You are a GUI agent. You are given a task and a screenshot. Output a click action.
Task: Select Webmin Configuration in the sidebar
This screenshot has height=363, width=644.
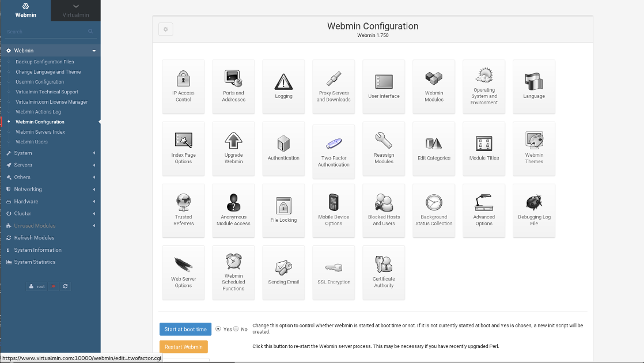[40, 122]
